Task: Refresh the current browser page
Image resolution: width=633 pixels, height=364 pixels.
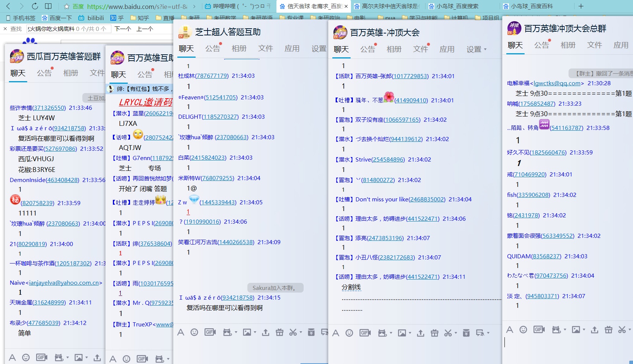Action: 35,6
